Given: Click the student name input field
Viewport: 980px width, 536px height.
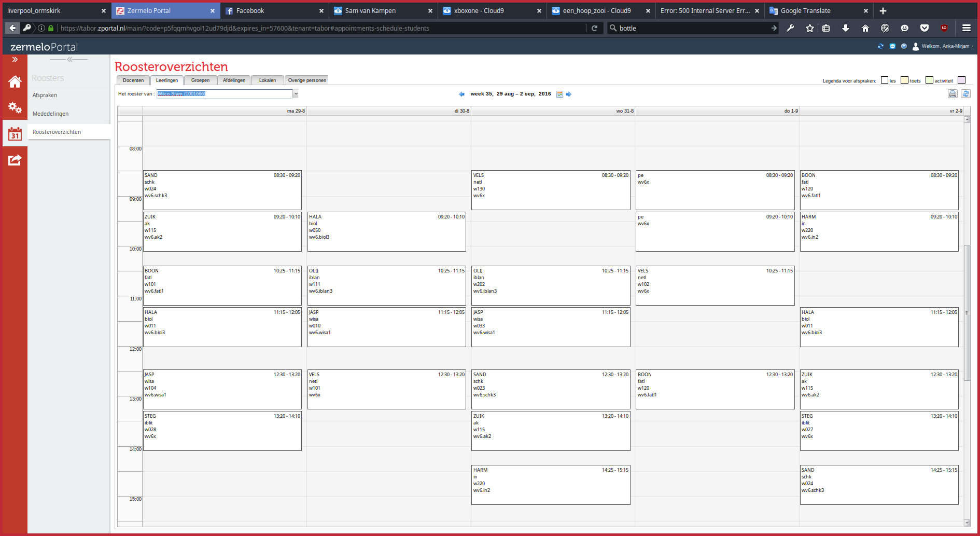Looking at the screenshot, I should click(x=225, y=94).
